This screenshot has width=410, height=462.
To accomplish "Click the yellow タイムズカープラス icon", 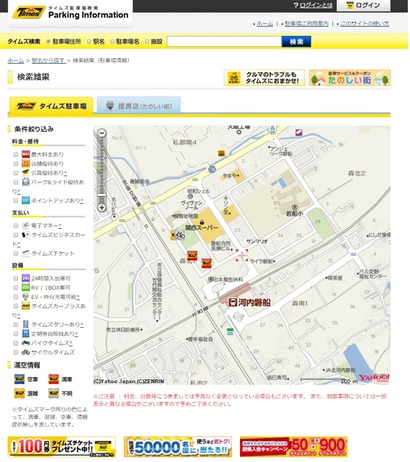I will 26,306.
